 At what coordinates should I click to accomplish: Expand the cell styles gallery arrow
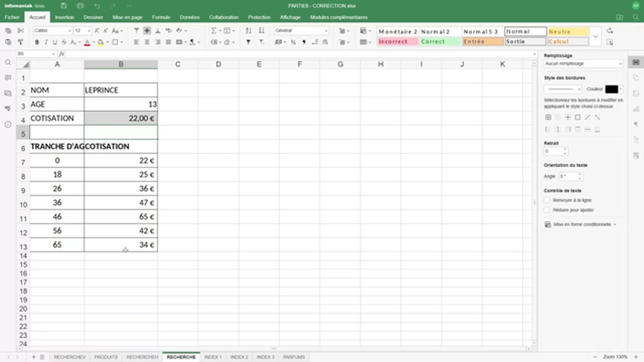pos(596,36)
